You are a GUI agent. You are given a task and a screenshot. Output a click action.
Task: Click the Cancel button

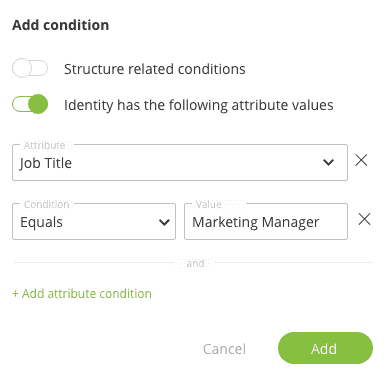tap(224, 349)
